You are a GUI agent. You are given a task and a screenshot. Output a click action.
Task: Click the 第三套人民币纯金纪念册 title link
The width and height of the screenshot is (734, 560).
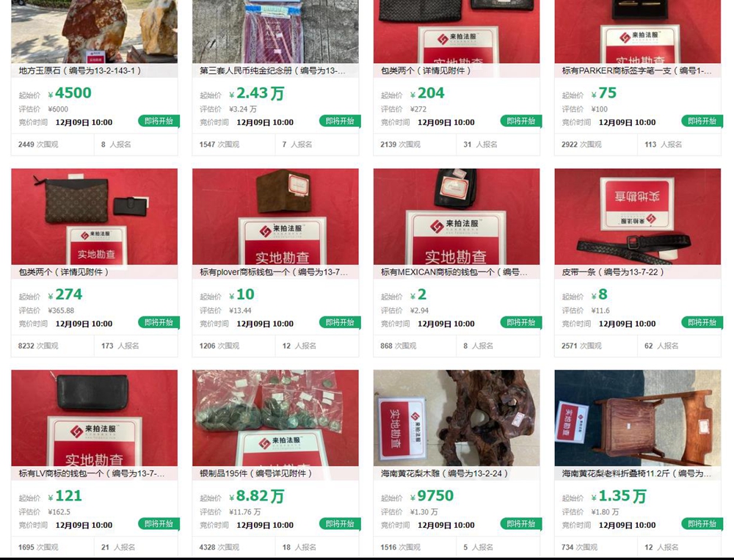272,70
